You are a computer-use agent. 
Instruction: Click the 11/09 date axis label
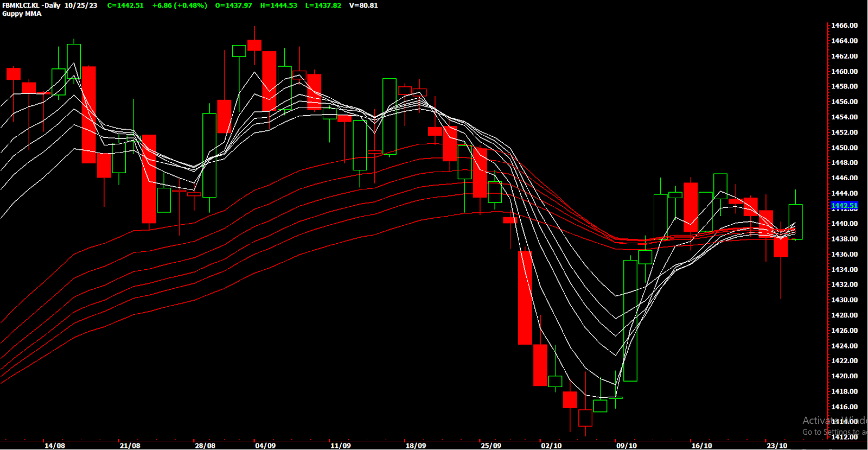pos(341,446)
